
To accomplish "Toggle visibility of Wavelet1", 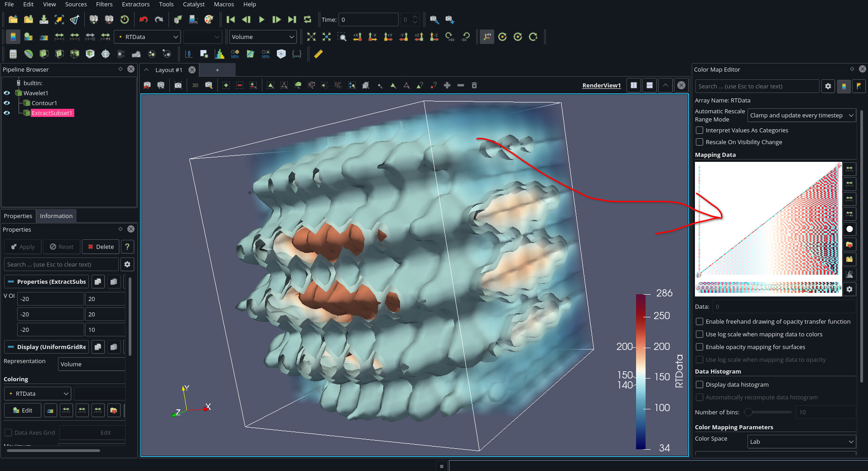I will 7,93.
